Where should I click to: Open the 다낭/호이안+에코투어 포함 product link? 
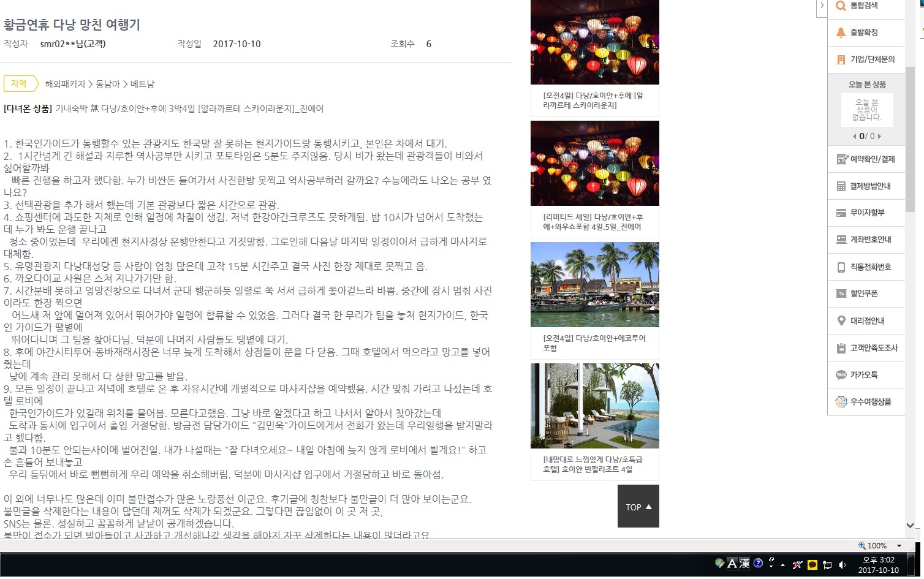click(594, 342)
